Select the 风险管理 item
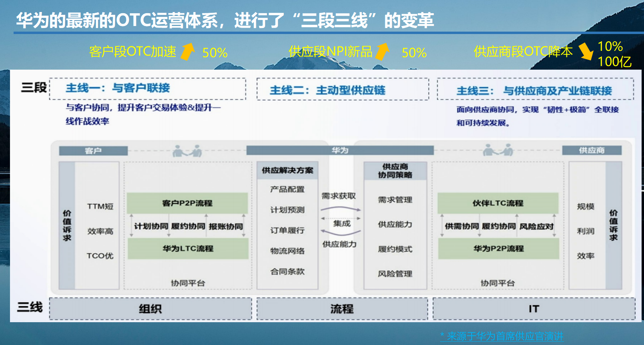Image resolution: width=644 pixels, height=345 pixels. tap(395, 274)
